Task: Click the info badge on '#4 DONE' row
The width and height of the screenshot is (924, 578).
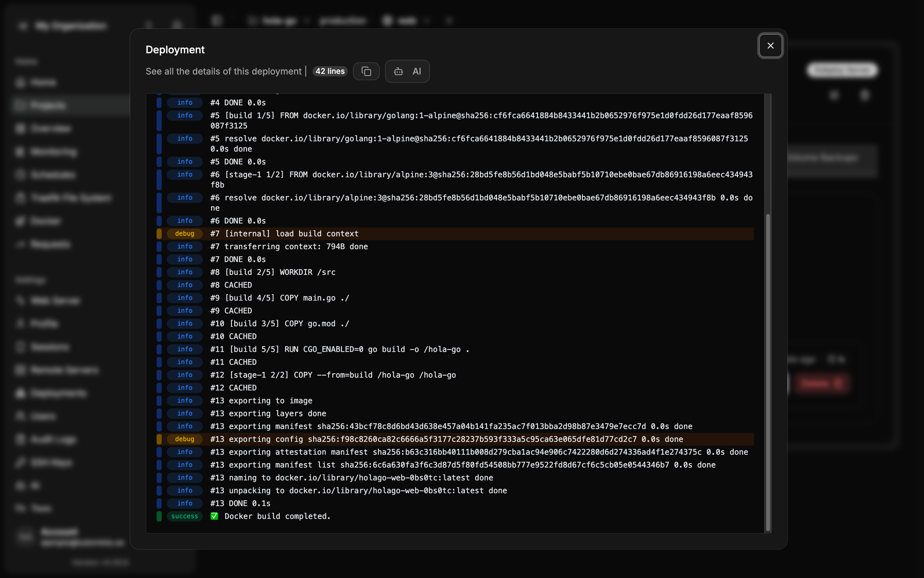Action: pos(184,102)
